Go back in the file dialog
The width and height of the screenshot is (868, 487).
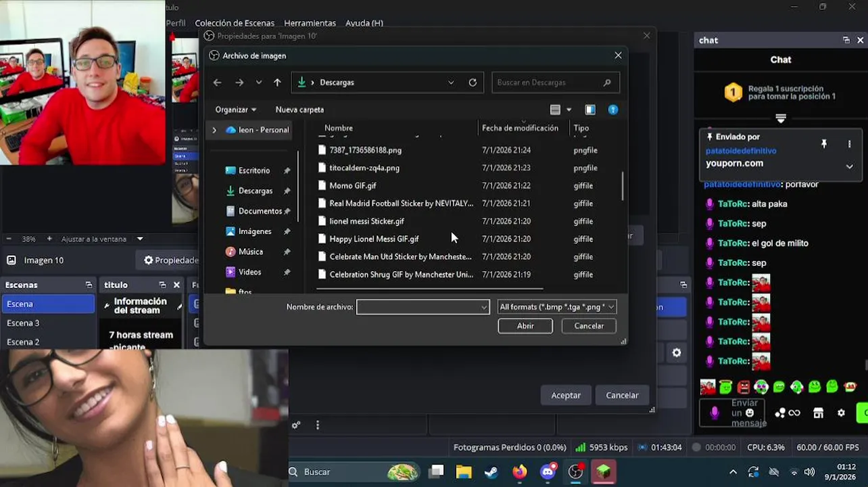pos(217,83)
